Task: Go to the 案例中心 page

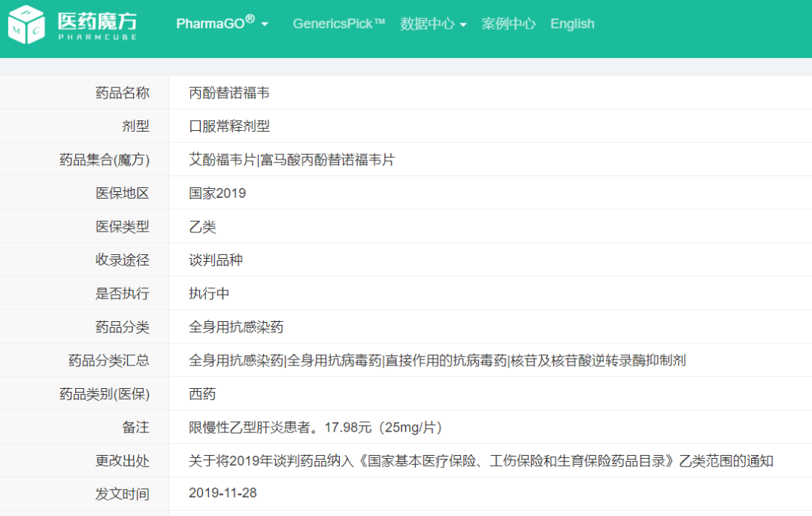Action: pyautogui.click(x=508, y=23)
